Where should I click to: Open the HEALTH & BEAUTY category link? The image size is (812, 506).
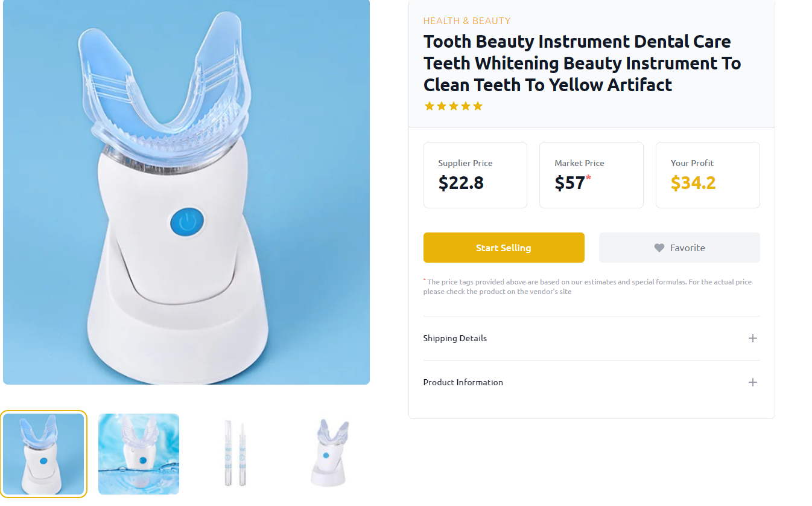[467, 21]
